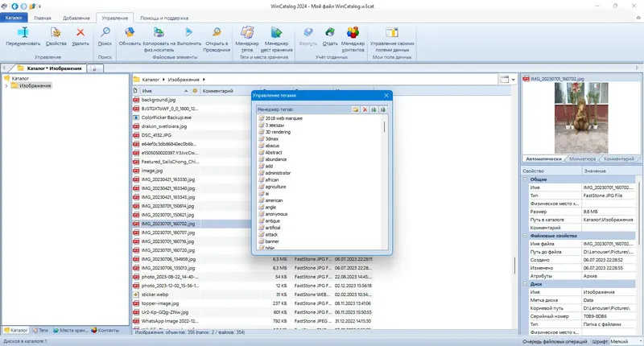Click the Поиск magnifier icon in ribbon
The image size is (644, 346).
[x=105, y=32]
